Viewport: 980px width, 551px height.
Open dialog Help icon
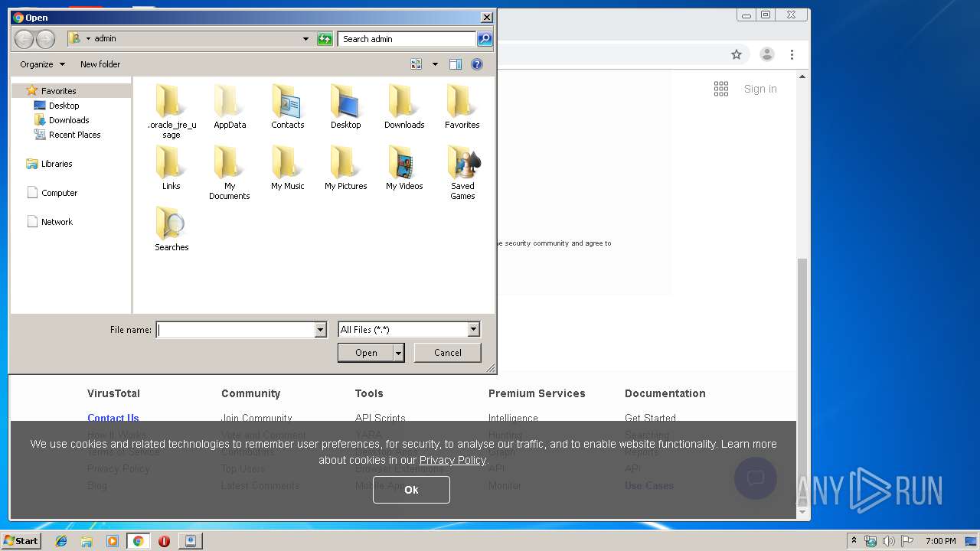pyautogui.click(x=477, y=64)
